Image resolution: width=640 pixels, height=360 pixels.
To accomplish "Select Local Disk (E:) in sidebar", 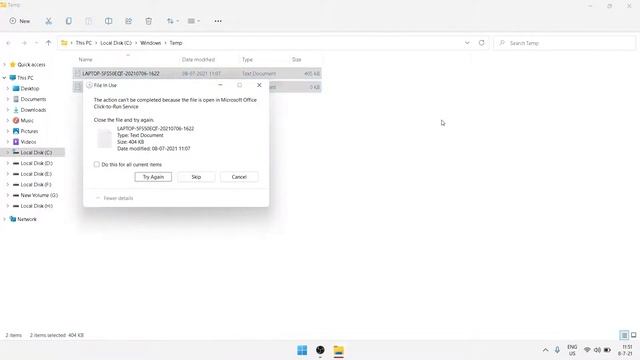I will click(x=36, y=174).
